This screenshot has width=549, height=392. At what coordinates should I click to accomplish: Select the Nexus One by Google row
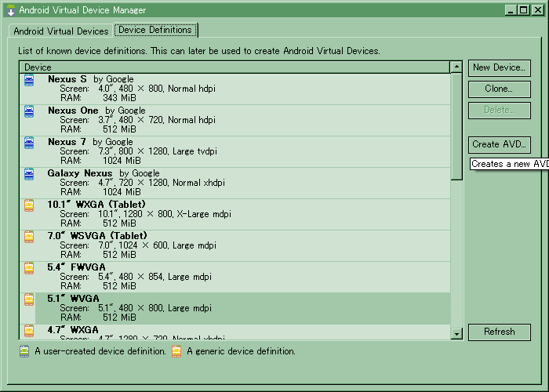tap(235, 120)
